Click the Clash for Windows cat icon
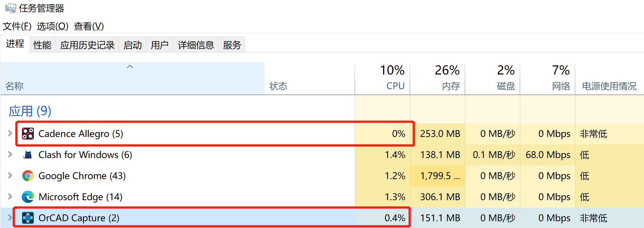Viewport: 644px width, 228px height. [x=28, y=155]
